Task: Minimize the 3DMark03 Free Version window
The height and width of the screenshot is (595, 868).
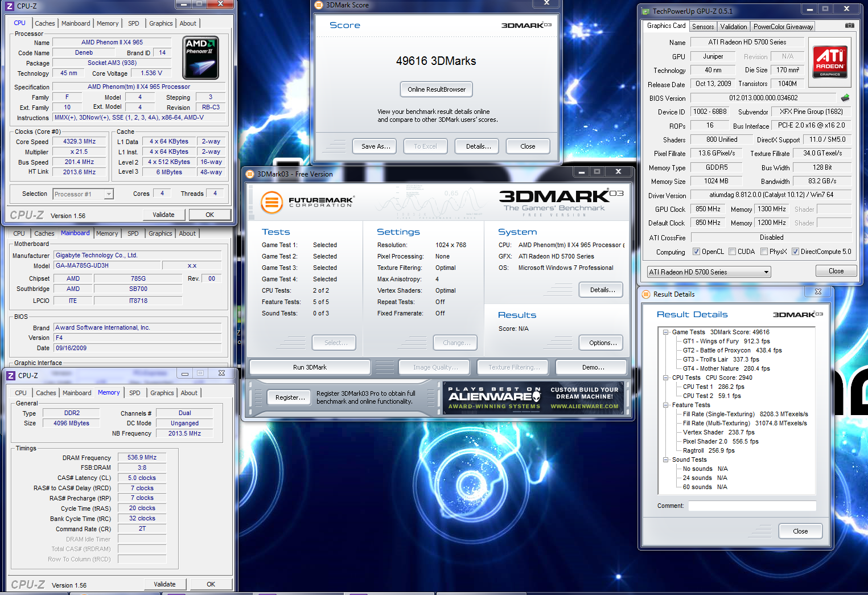Action: 581,172
